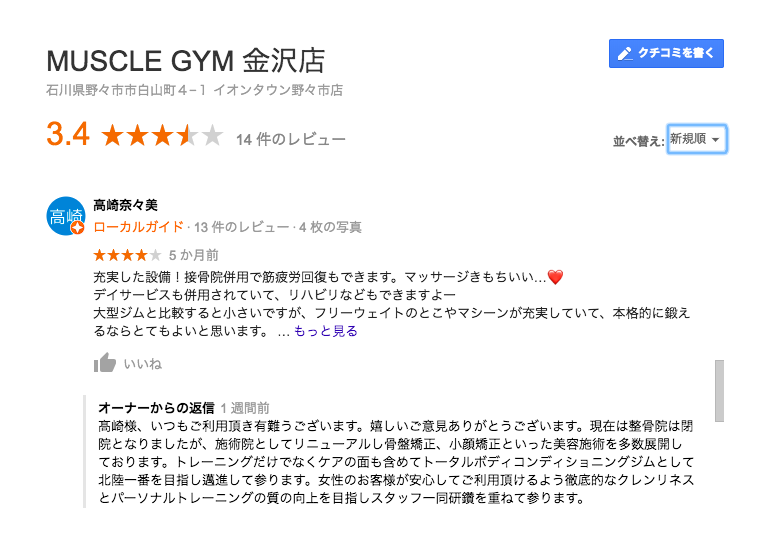Click the orange Local Guide badge on the avatar
Image resolution: width=762 pixels, height=535 pixels.
pyautogui.click(x=77, y=229)
